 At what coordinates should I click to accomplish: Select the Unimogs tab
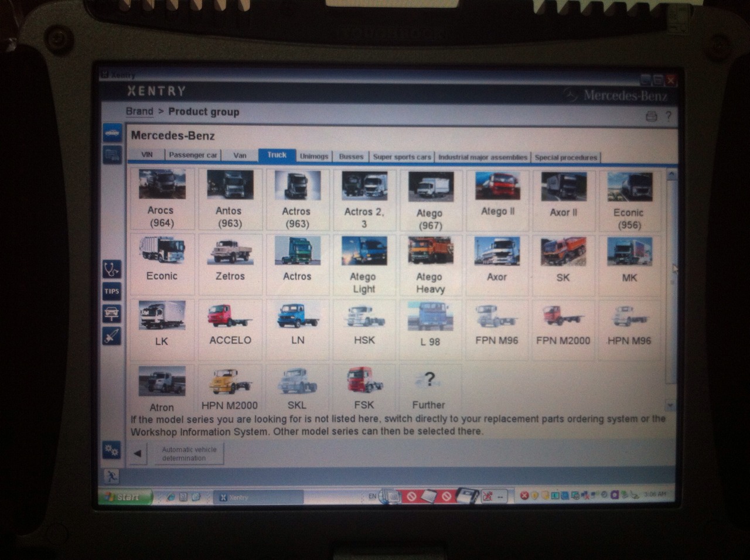point(314,156)
